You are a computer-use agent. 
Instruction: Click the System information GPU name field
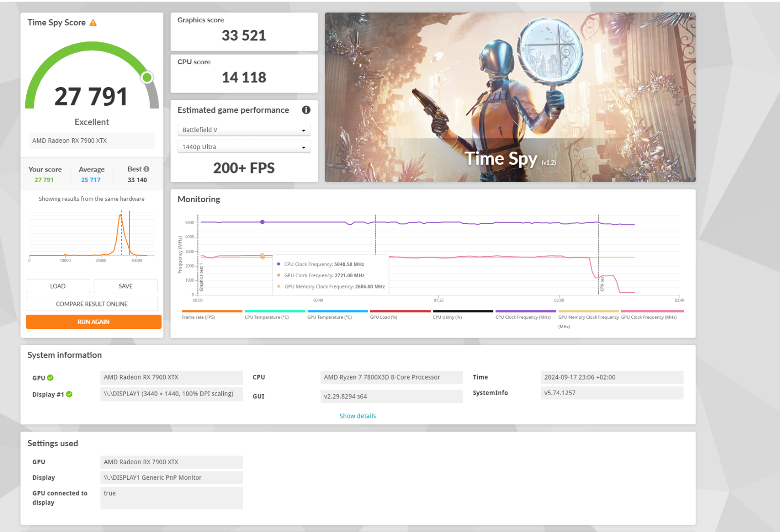171,377
